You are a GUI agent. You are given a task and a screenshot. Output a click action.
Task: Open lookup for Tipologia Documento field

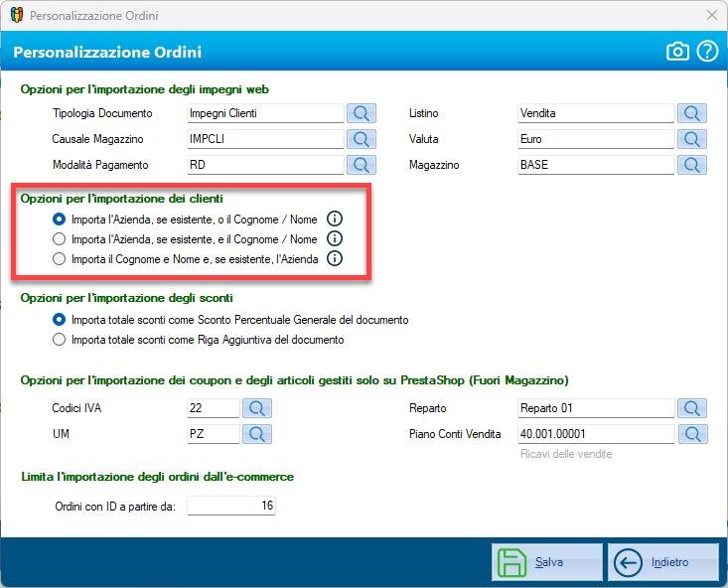[x=362, y=113]
